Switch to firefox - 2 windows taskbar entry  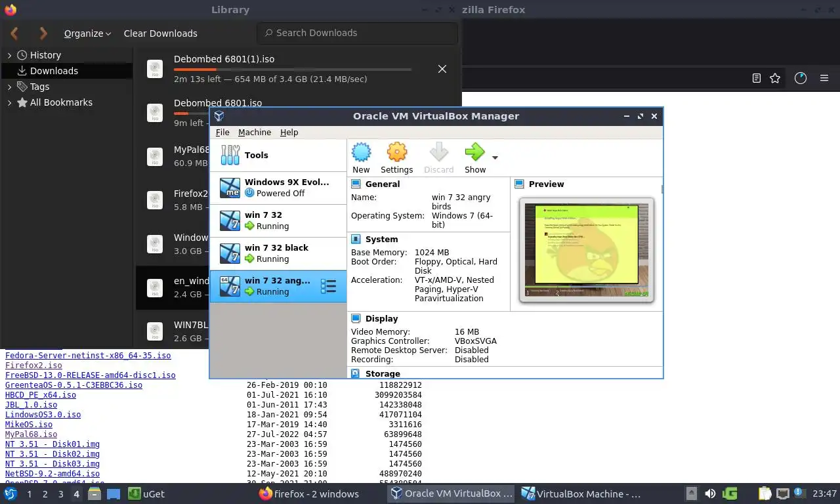(x=308, y=493)
